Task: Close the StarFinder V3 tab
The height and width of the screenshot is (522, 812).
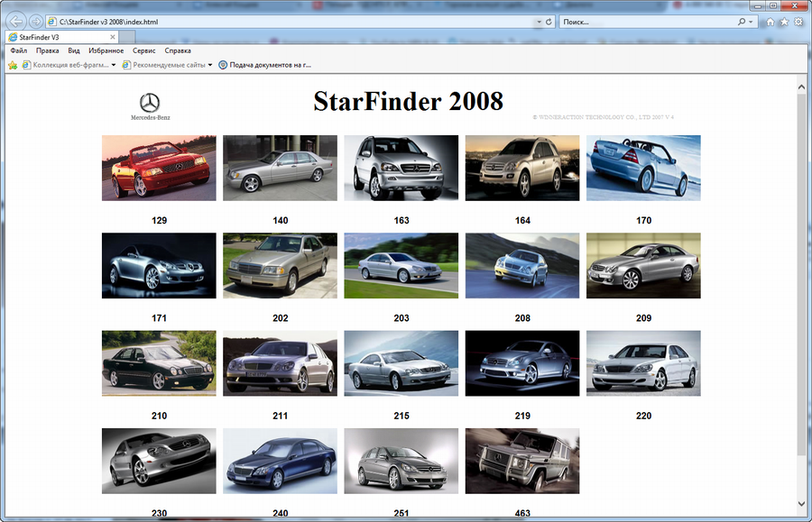Action: coord(113,37)
